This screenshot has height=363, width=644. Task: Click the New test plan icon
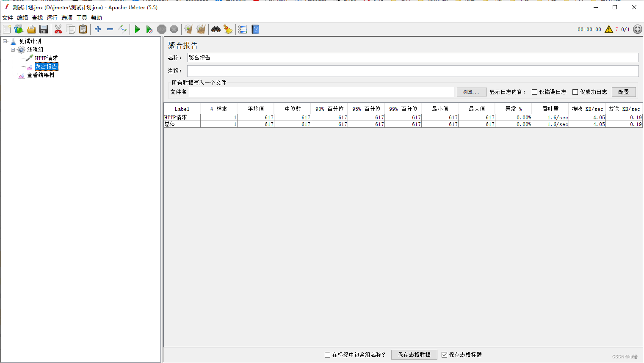click(x=7, y=29)
